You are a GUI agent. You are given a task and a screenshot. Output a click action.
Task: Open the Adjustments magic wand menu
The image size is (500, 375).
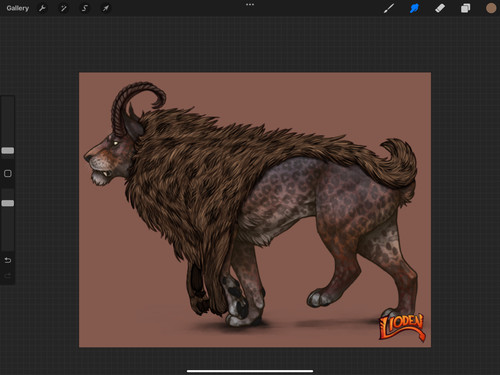[63, 8]
